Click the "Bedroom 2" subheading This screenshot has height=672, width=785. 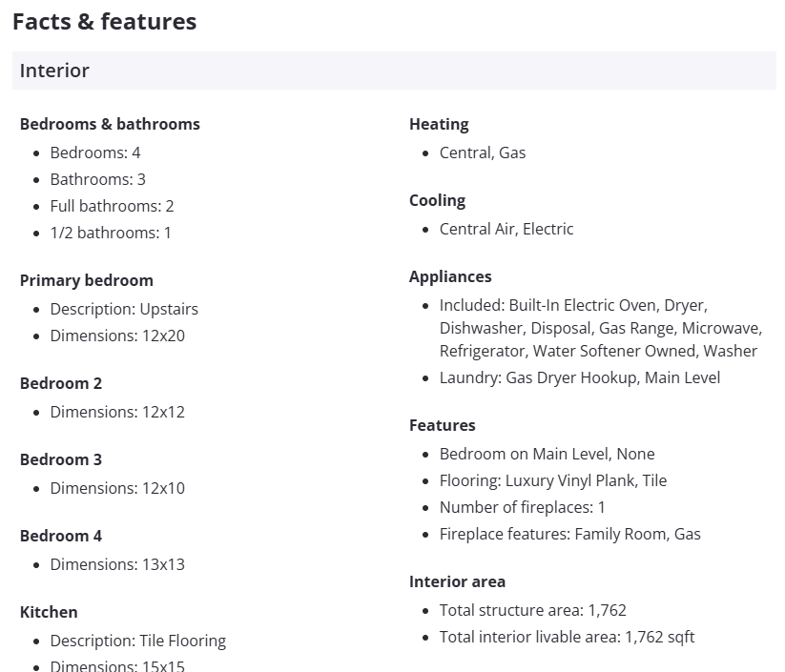pyautogui.click(x=60, y=383)
